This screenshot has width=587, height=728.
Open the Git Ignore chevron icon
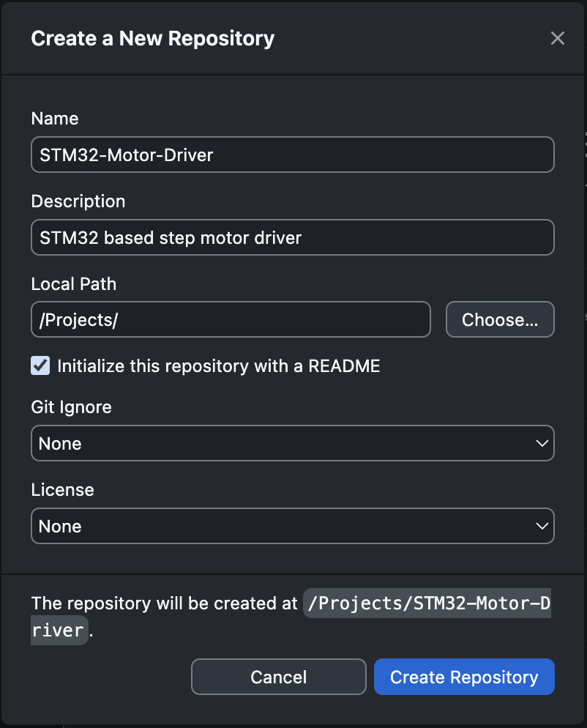click(542, 443)
